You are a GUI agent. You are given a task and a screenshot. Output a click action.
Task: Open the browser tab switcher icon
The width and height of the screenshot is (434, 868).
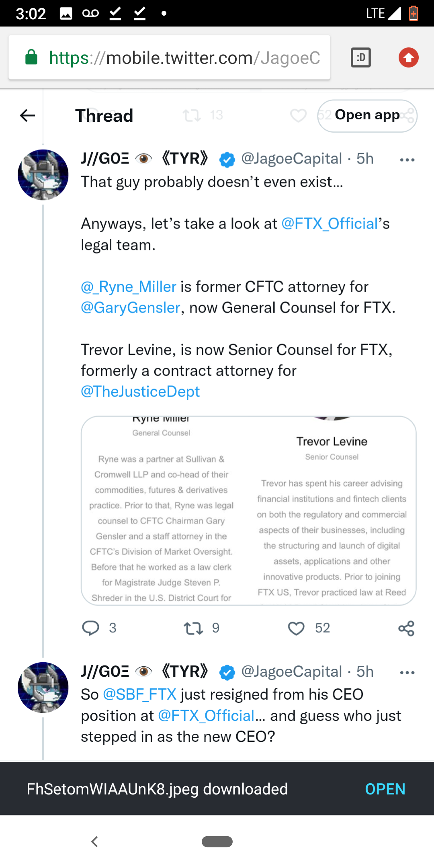361,57
